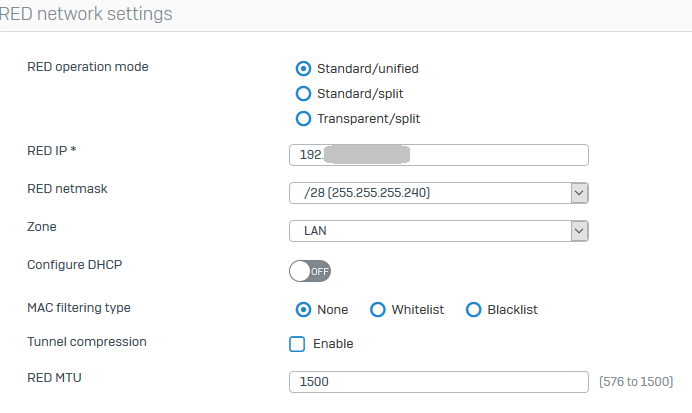Select Standard/split operation mode
Image resolution: width=692 pixels, height=413 pixels.
point(303,94)
